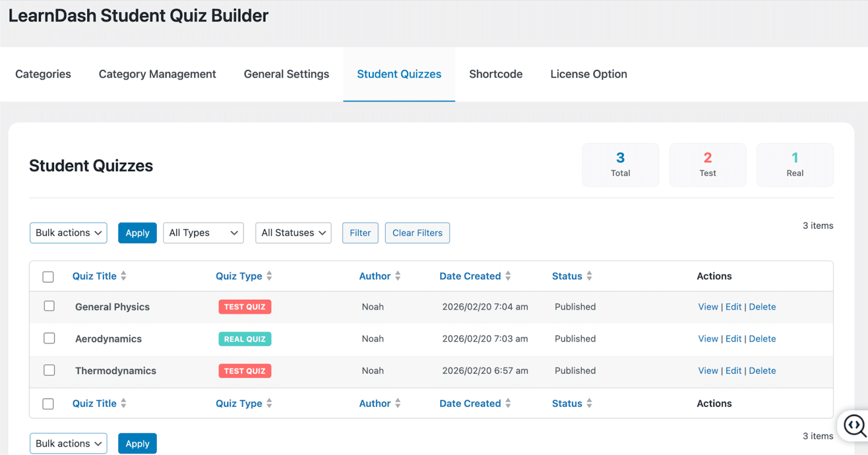Sort by the top Author column header

point(375,276)
